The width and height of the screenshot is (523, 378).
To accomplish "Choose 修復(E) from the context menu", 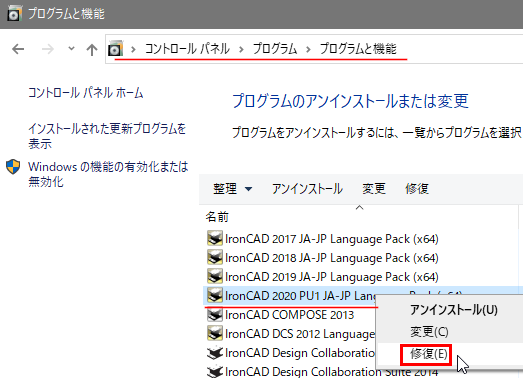I will [x=429, y=354].
